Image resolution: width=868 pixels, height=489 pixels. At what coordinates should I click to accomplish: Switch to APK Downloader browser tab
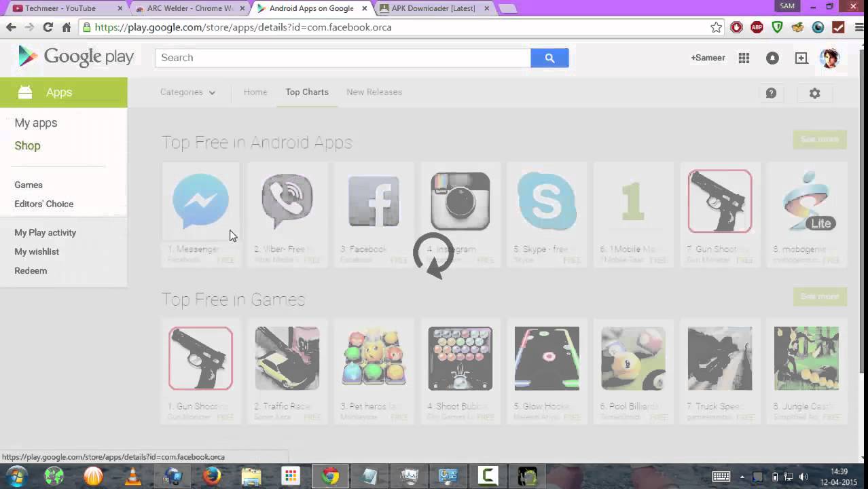click(x=433, y=8)
